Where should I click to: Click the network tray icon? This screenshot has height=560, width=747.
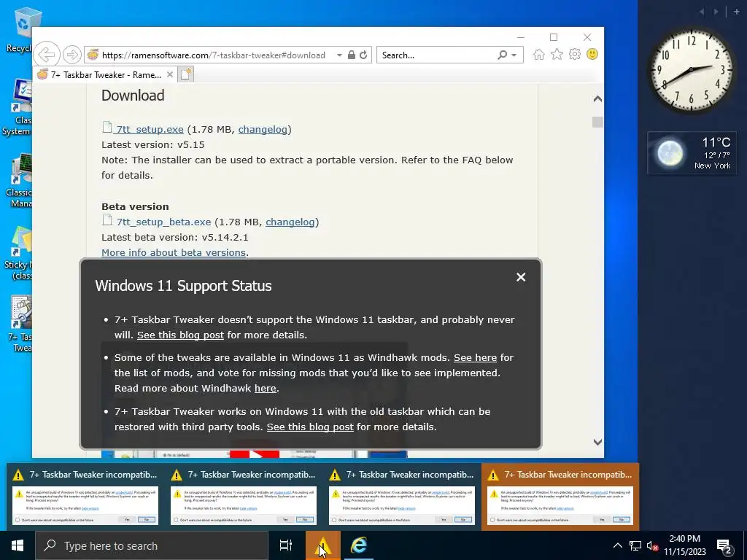point(635,545)
